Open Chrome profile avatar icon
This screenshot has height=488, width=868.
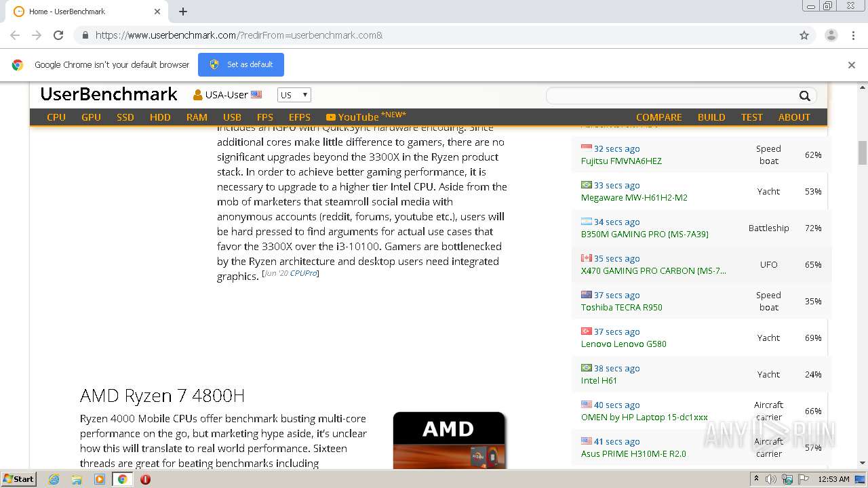pos(831,35)
